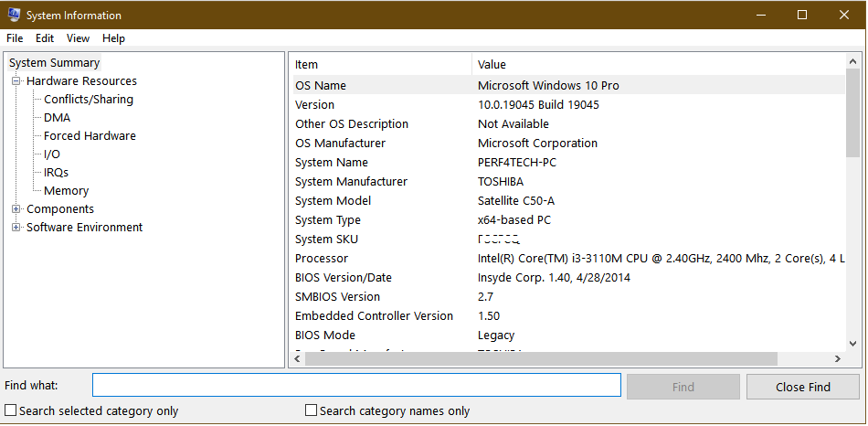
Task: Select the OS Manufacturer row
Action: click(x=568, y=143)
